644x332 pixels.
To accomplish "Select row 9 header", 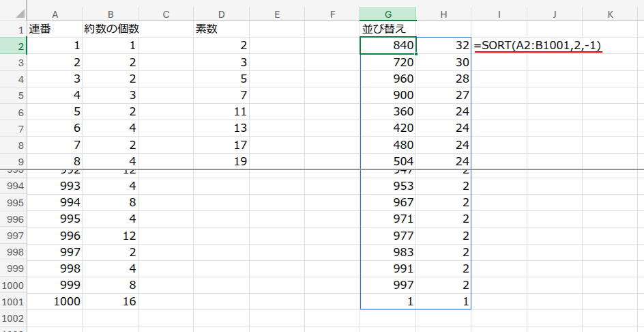I will point(14,161).
